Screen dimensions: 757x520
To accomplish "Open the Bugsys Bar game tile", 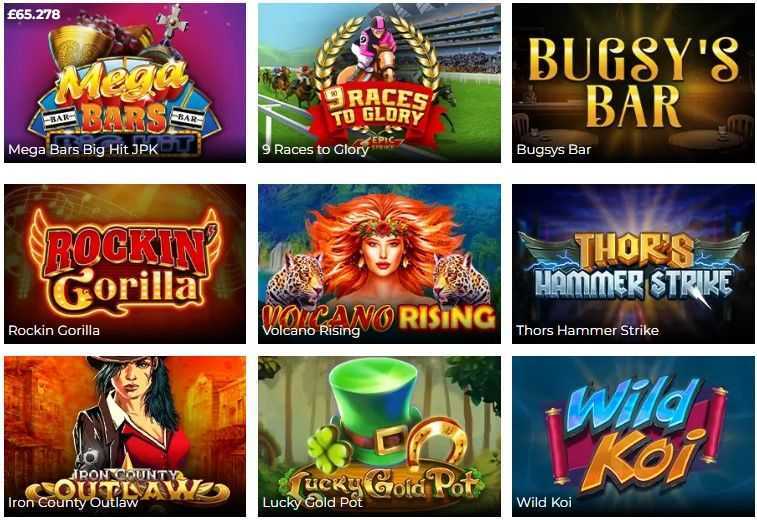I will 633,83.
